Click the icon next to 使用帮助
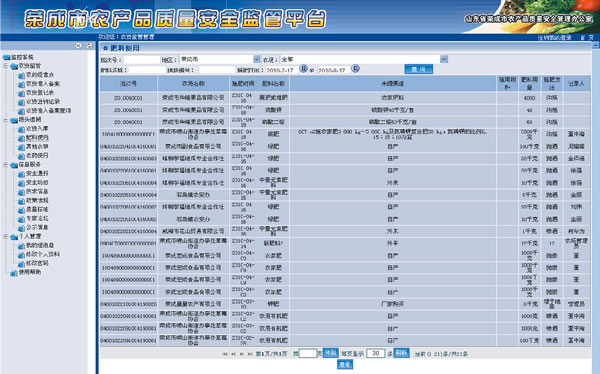The image size is (600, 374). tap(14, 273)
